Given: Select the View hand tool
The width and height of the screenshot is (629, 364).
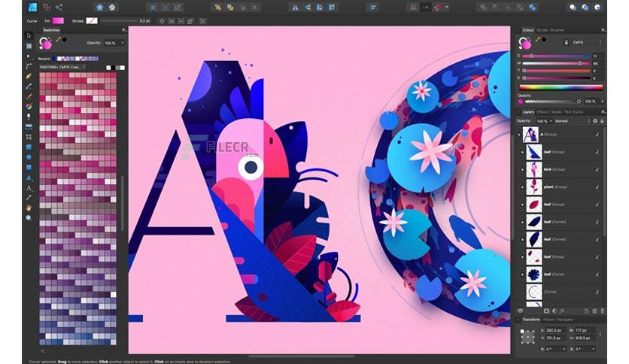Looking at the screenshot, I should (x=29, y=208).
